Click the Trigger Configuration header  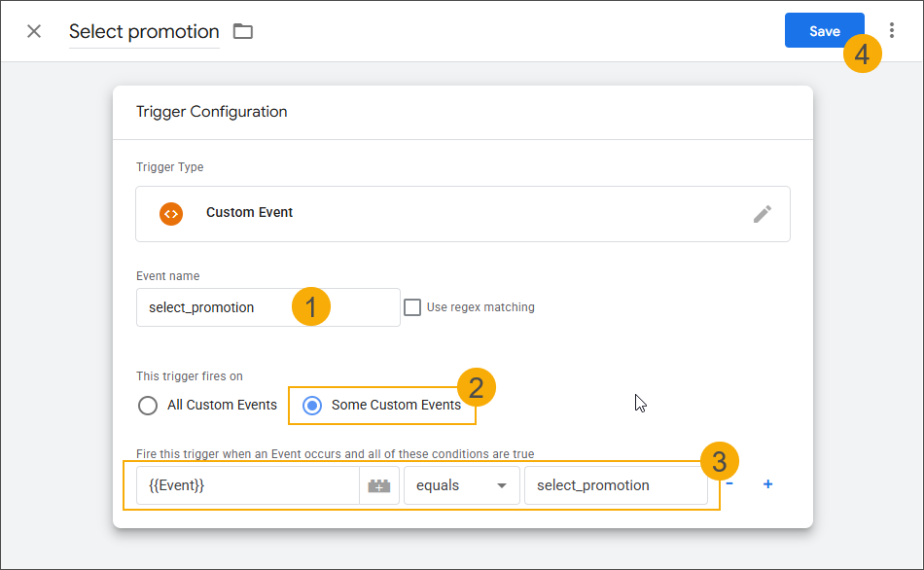click(x=211, y=111)
